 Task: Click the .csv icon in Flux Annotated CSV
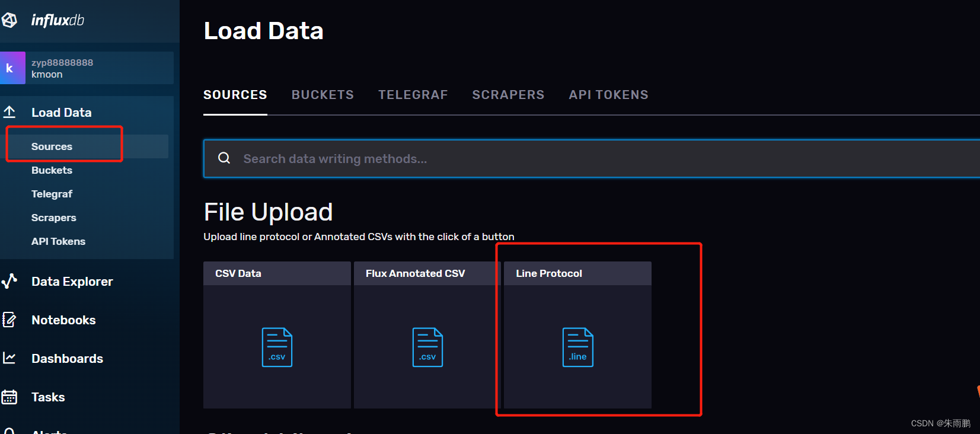point(427,347)
